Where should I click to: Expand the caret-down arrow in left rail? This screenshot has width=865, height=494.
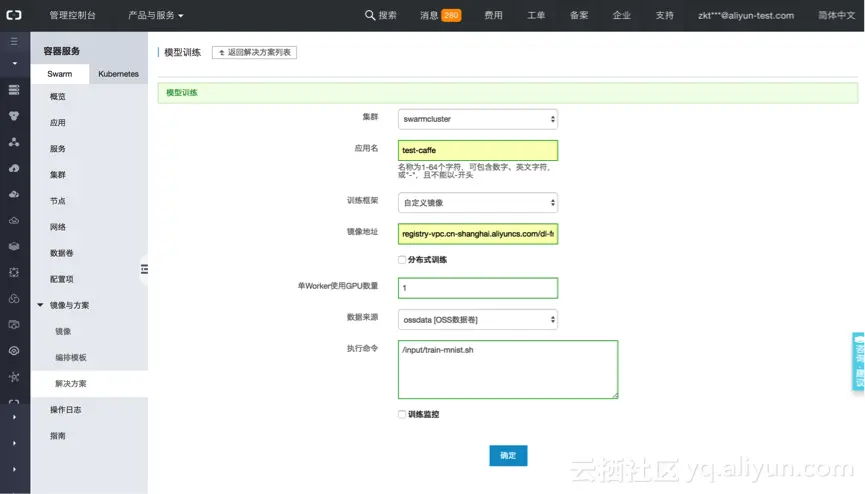(14, 63)
